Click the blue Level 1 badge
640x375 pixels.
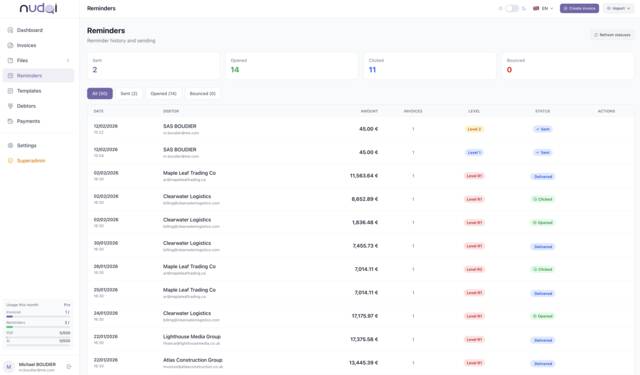[474, 153]
